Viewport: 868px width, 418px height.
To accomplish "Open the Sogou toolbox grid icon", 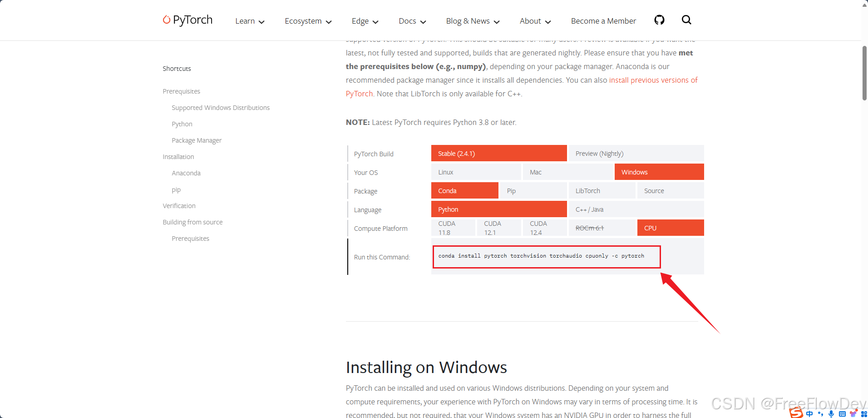I will pos(864,413).
